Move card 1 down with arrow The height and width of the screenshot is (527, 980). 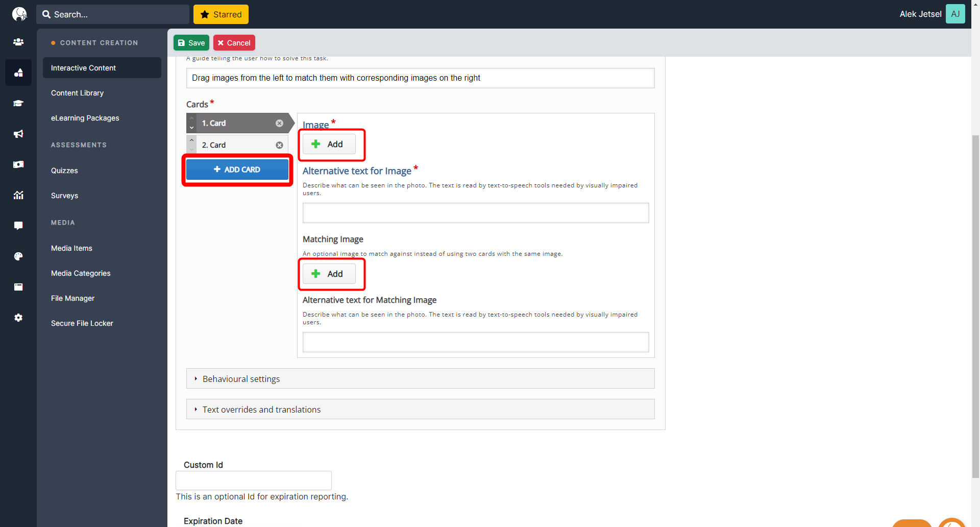(x=192, y=128)
